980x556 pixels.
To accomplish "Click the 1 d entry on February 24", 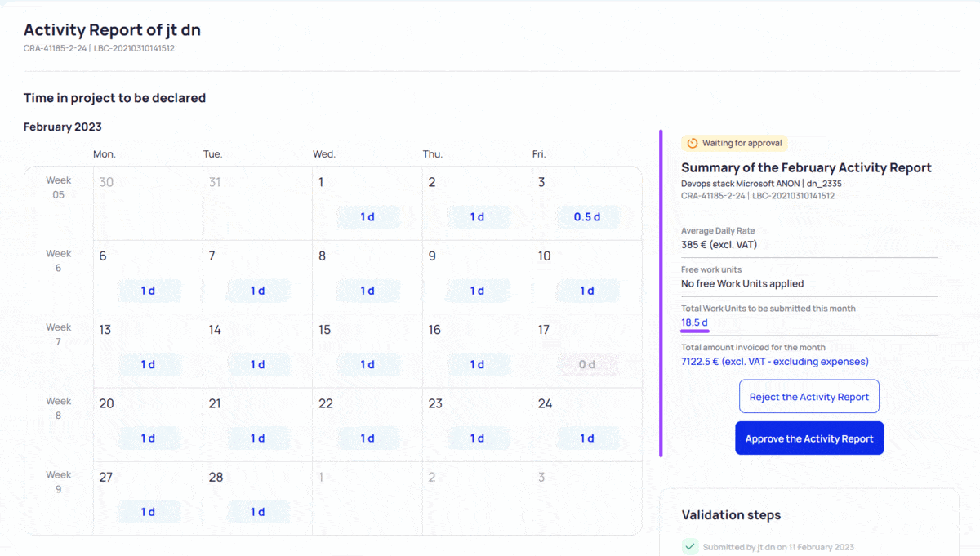I will point(586,438).
